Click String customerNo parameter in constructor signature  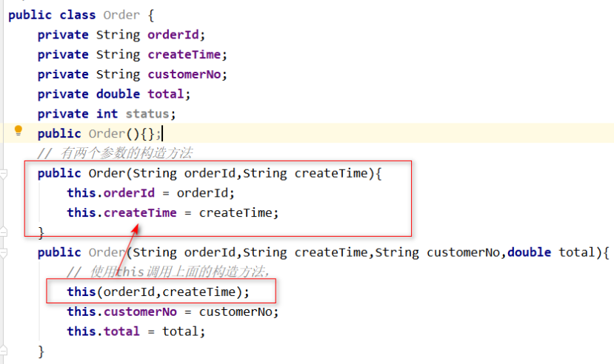(x=438, y=252)
